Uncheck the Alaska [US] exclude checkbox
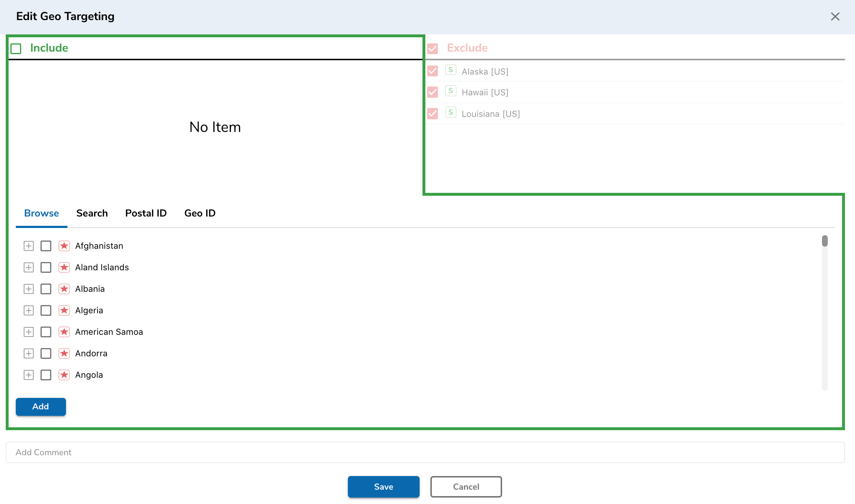855x504 pixels. pos(433,71)
